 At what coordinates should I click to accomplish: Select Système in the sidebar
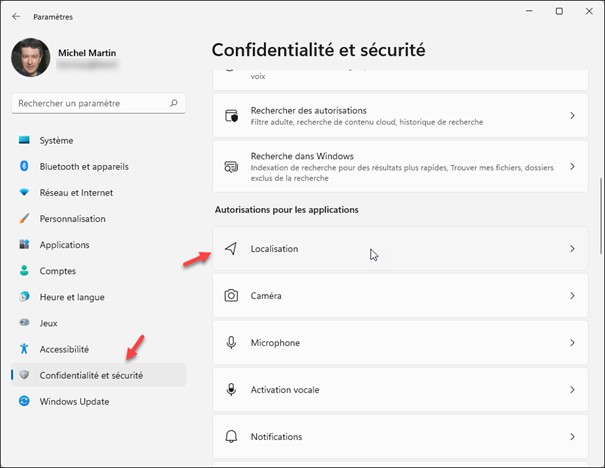[x=56, y=141]
